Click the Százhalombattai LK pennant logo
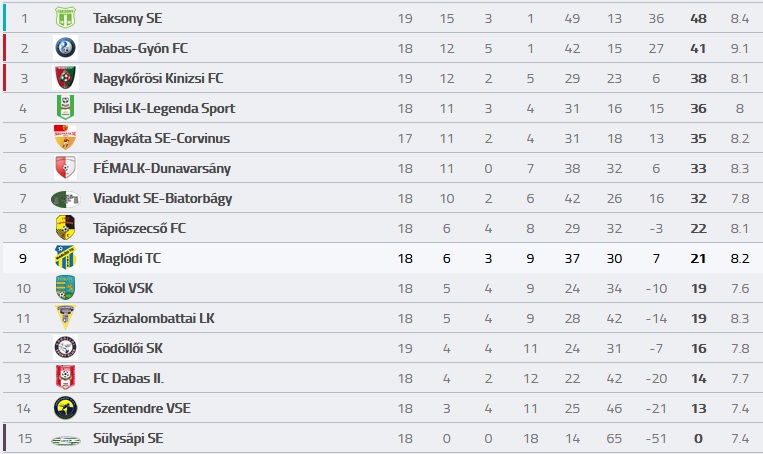The image size is (763, 454). click(65, 318)
